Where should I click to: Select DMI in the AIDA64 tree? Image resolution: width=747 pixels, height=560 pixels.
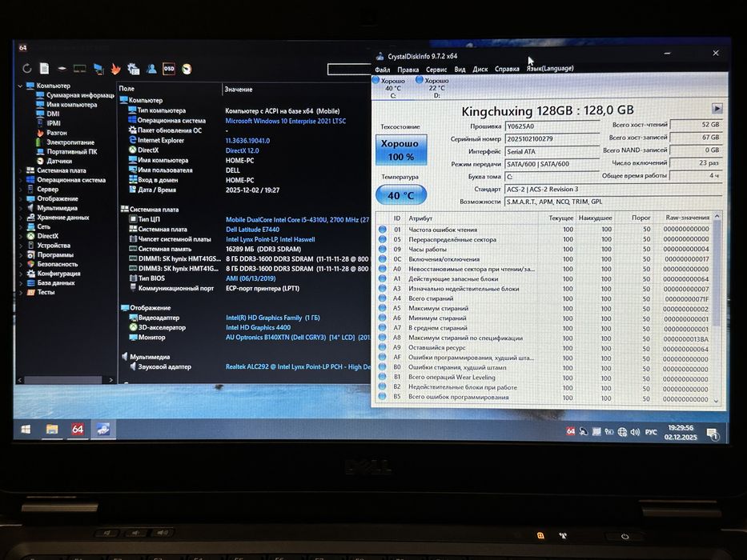[54, 114]
